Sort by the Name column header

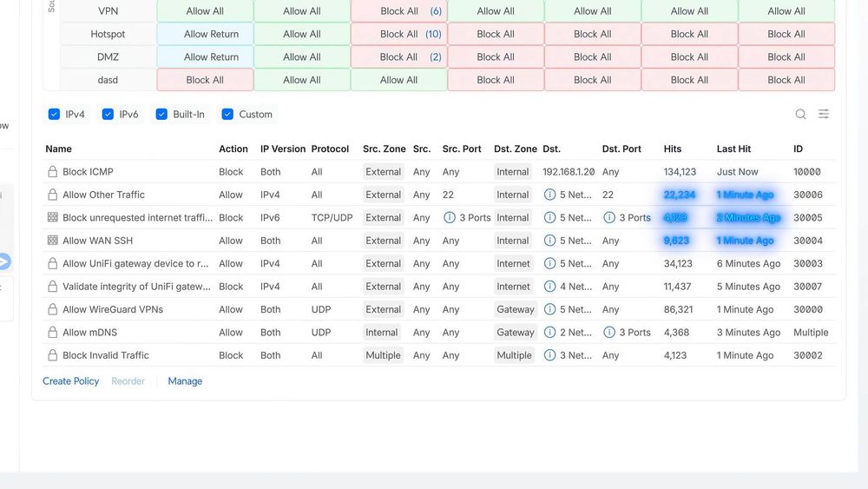(59, 149)
